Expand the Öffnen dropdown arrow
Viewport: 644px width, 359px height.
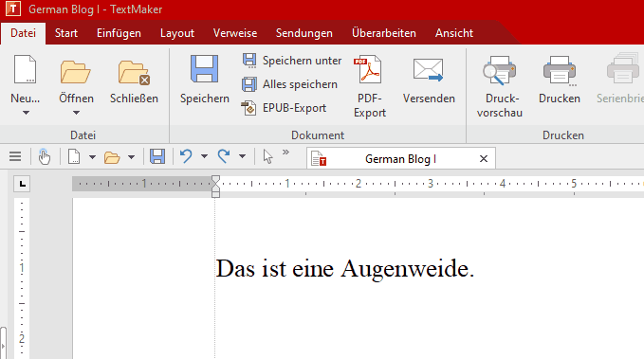pos(77,113)
